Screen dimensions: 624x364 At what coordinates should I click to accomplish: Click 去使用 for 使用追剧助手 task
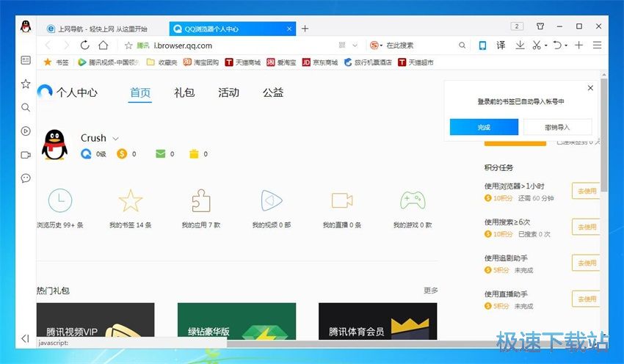point(587,263)
